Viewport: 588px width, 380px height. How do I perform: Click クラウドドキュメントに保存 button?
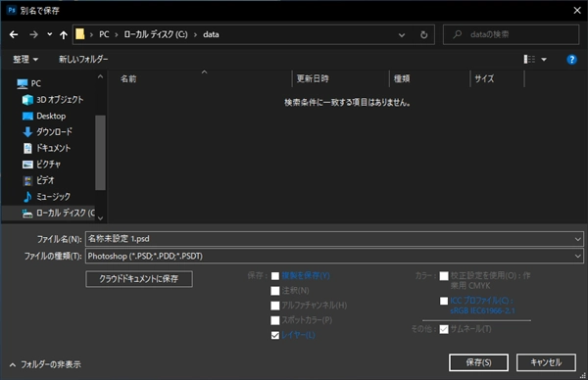[139, 279]
